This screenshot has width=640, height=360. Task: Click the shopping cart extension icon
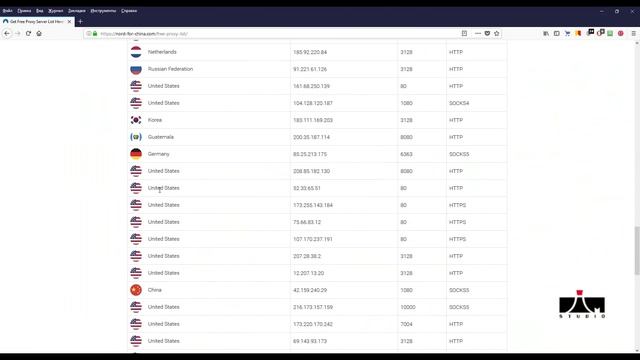coord(567,33)
